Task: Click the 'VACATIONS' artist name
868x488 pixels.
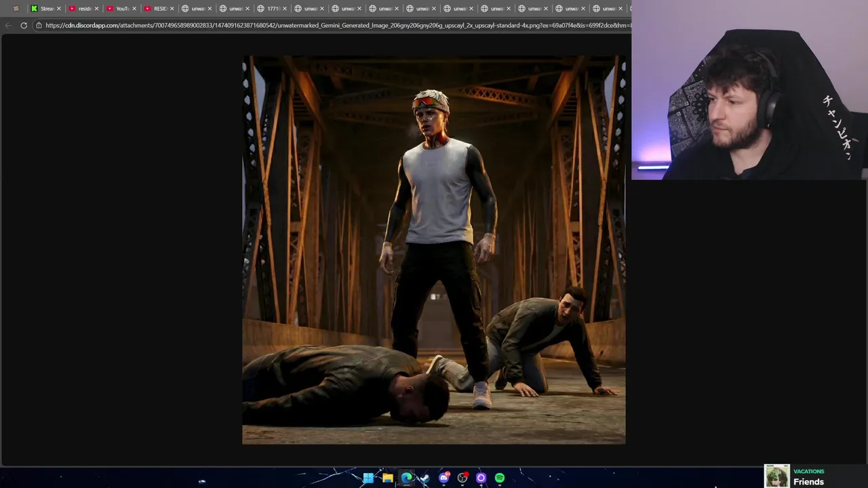Action: pos(808,472)
